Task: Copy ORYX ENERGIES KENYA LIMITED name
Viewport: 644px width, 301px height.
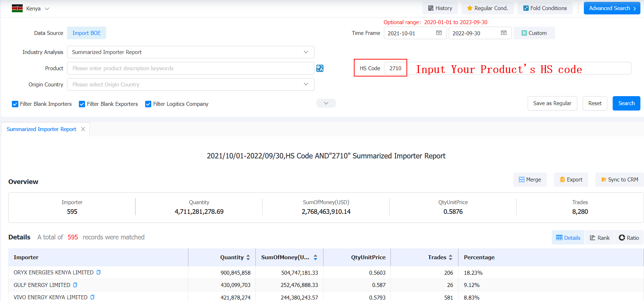Action: click(99, 273)
